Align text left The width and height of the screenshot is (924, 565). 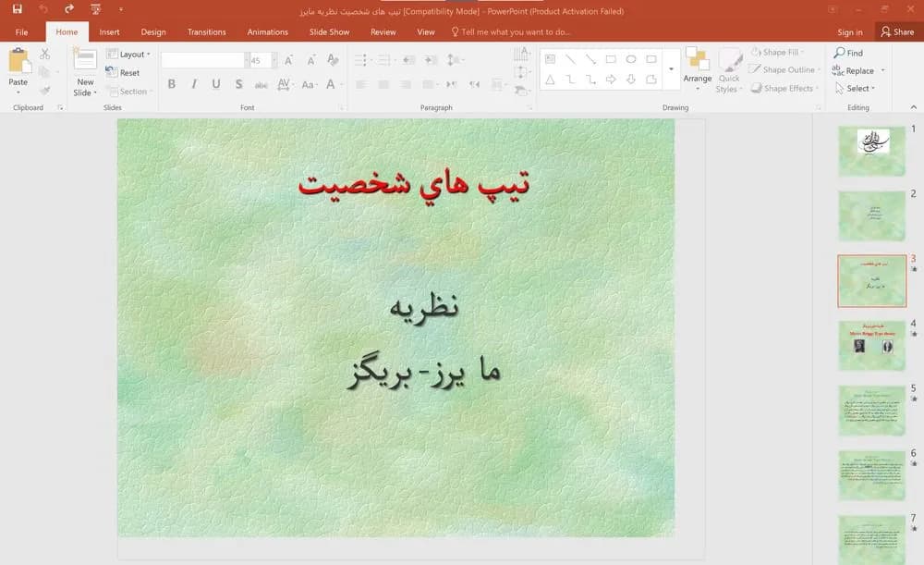pos(361,84)
